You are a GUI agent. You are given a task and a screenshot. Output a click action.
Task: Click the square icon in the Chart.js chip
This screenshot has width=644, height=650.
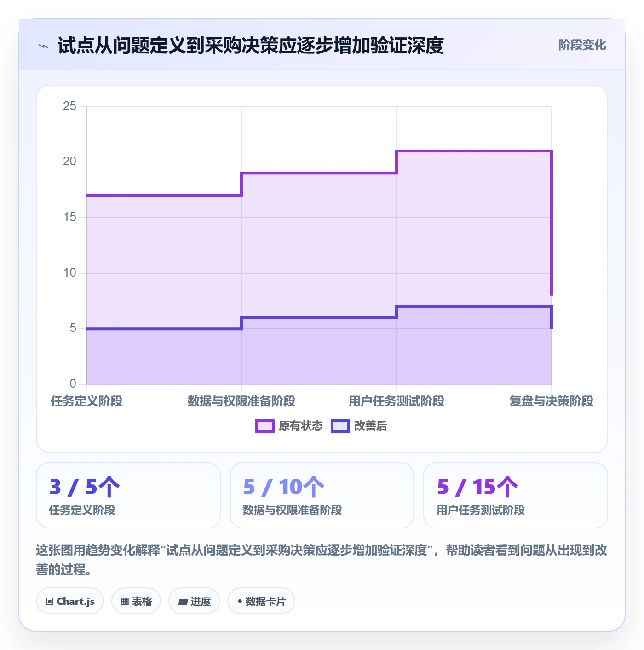pos(50,601)
